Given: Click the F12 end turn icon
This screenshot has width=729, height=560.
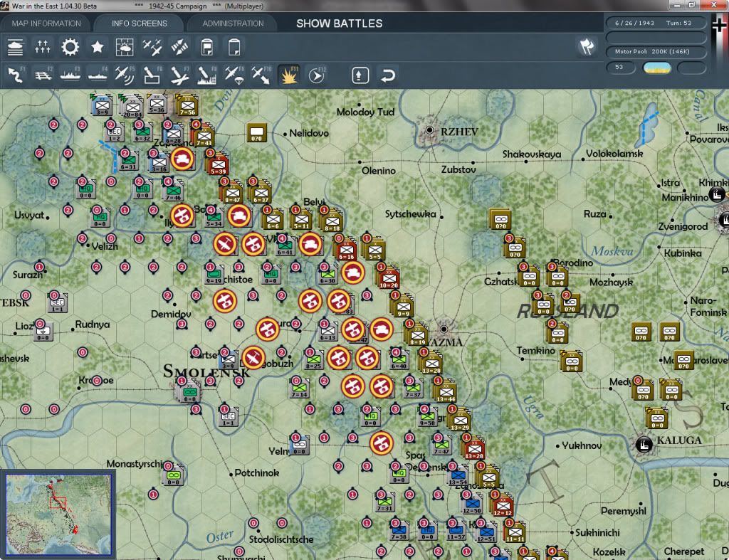Looking at the screenshot, I should tap(317, 75).
